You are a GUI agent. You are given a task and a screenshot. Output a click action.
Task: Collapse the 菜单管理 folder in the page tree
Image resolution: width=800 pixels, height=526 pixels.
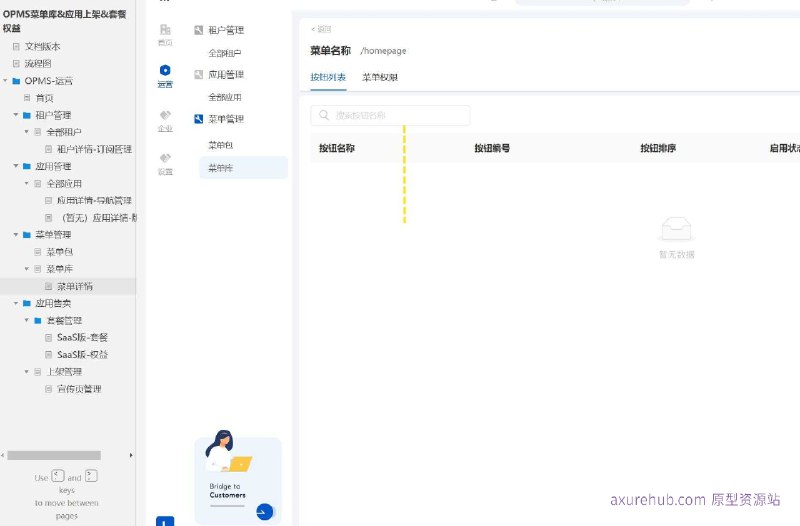point(16,235)
